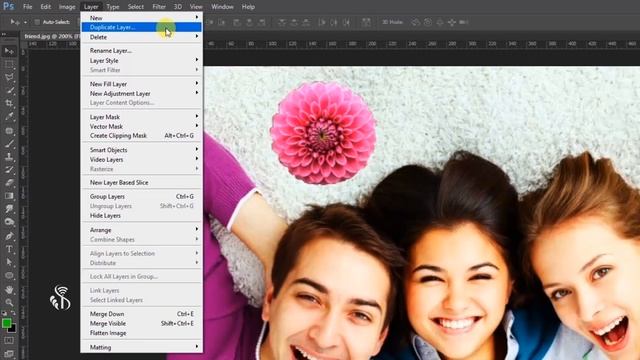Click the 3D roll mode icon
Viewport: 640px width, 360px height.
(428, 22)
